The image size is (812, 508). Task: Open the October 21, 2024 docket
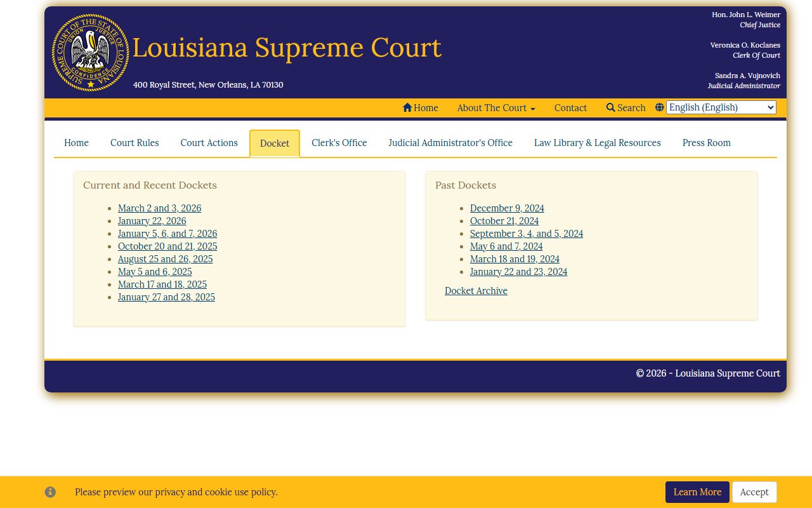pyautogui.click(x=504, y=221)
